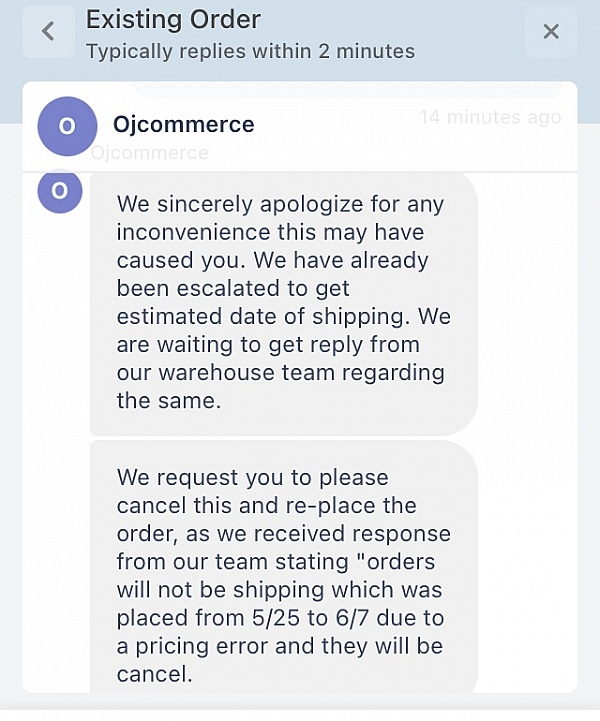Select the Ojcommerce name in chat header

pyautogui.click(x=184, y=125)
